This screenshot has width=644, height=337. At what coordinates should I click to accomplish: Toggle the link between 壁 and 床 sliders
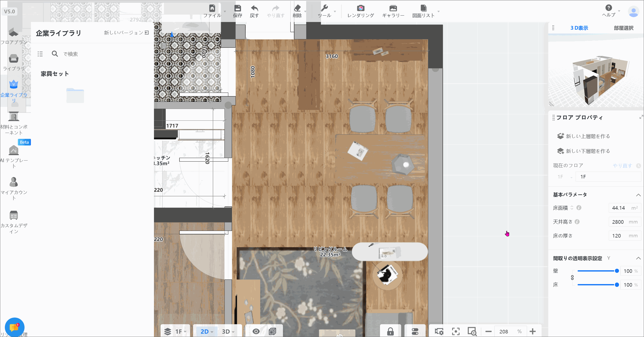point(572,278)
